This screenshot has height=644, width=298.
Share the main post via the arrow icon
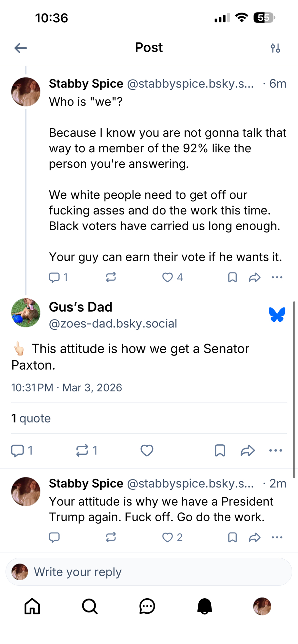point(248,450)
